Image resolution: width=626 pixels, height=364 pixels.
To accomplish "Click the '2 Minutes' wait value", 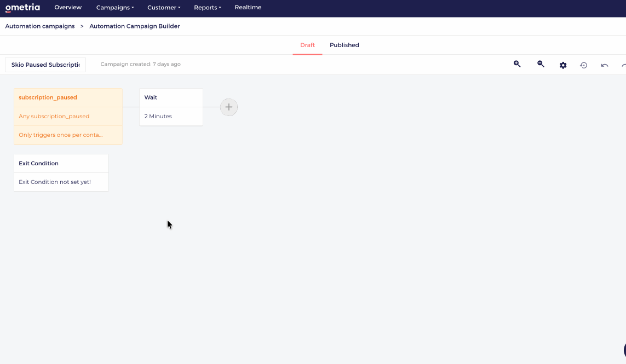I will (x=171, y=116).
